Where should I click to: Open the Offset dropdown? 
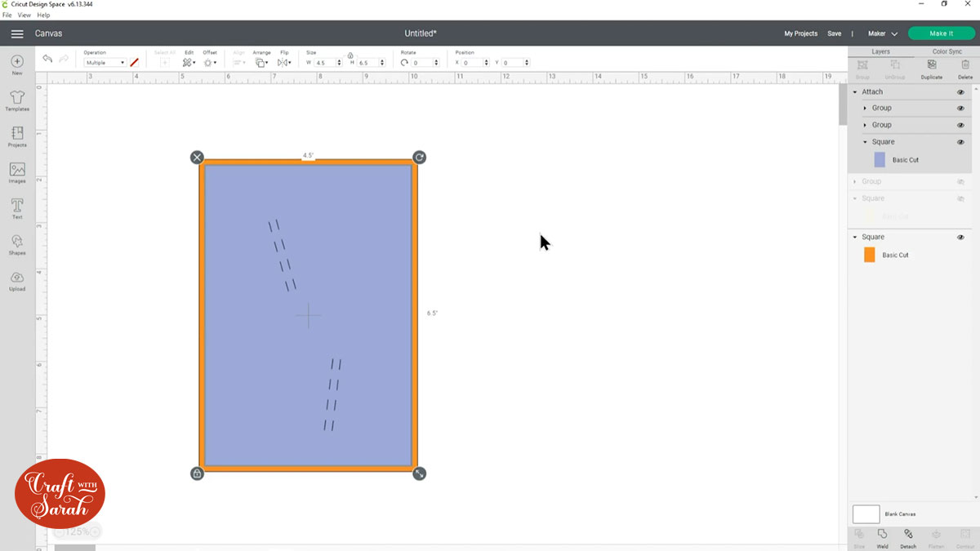(x=210, y=63)
